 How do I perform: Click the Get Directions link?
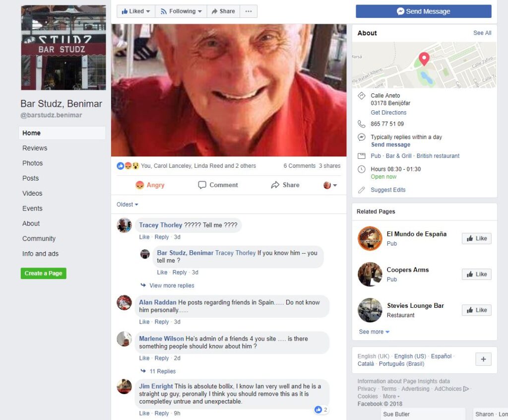pyautogui.click(x=388, y=113)
